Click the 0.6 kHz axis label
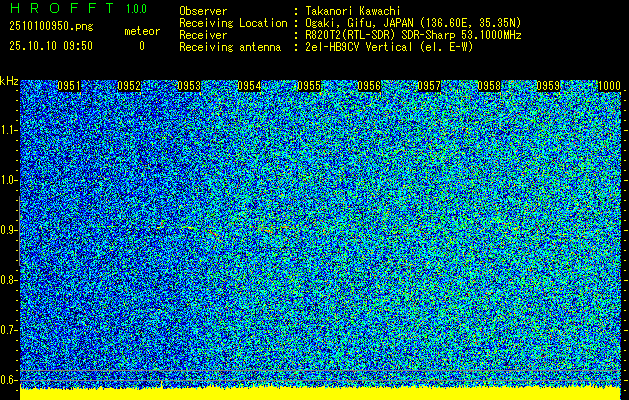The width and height of the screenshot is (629, 400). pyautogui.click(x=8, y=380)
